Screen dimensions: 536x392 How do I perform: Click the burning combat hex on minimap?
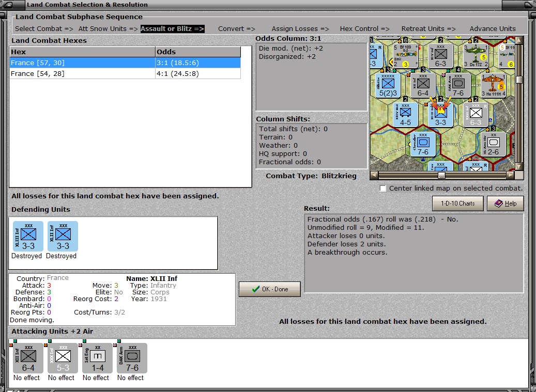coord(440,114)
